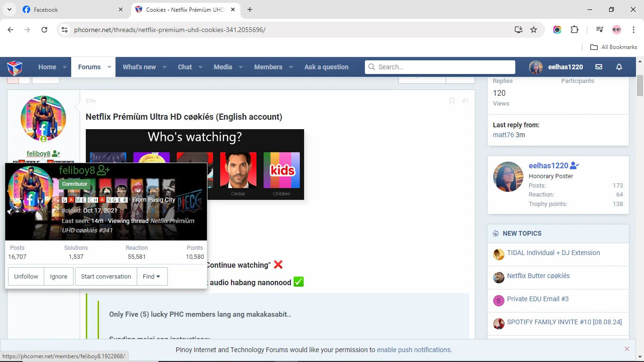This screenshot has width=644, height=362.
Task: Close the Cookies Netflix tab
Action: 233,9
